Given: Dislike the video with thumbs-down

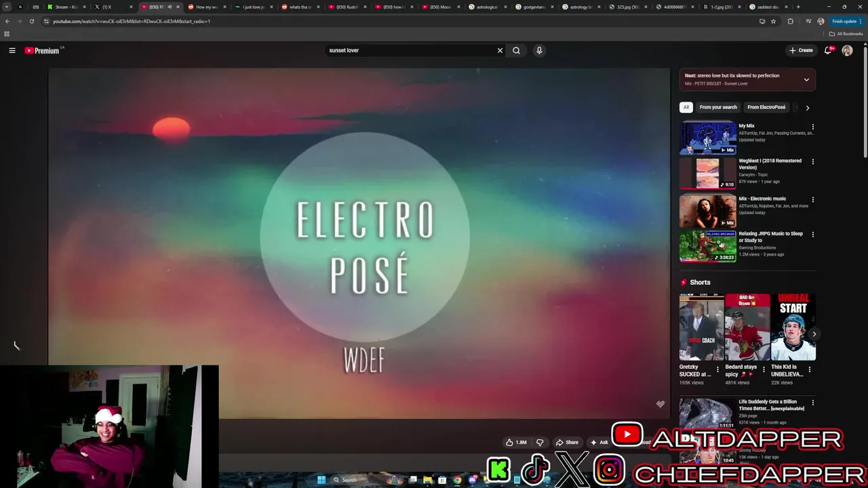Looking at the screenshot, I should pos(540,443).
